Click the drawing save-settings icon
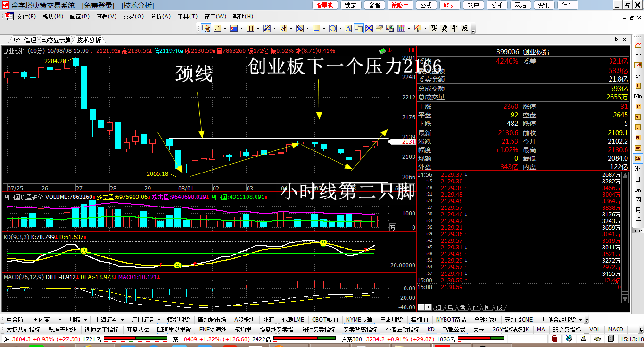 tap(418, 28)
